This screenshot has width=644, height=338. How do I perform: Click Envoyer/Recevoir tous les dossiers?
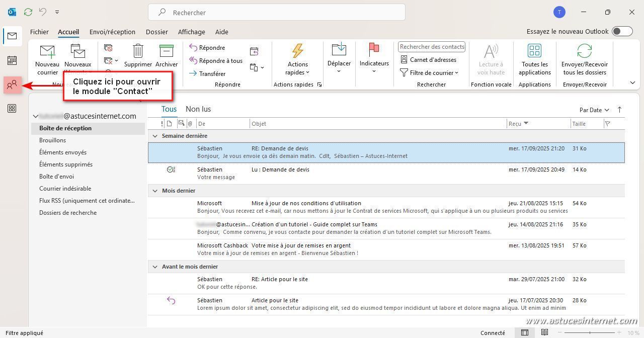pyautogui.click(x=584, y=59)
